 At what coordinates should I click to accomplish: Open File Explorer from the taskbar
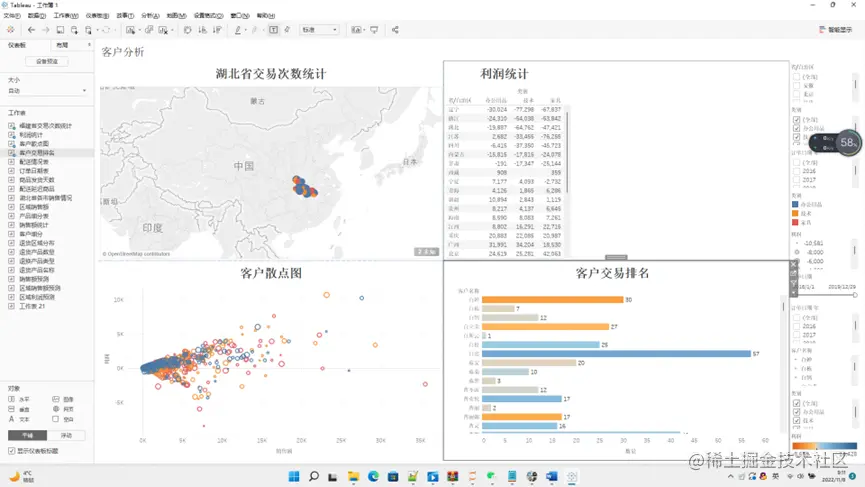354,477
